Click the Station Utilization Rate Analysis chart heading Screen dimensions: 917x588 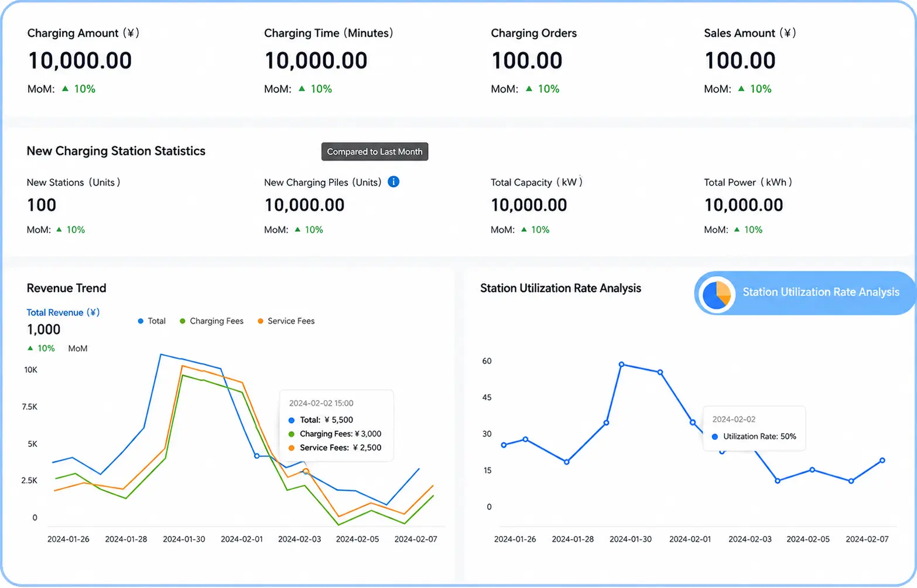(x=560, y=288)
